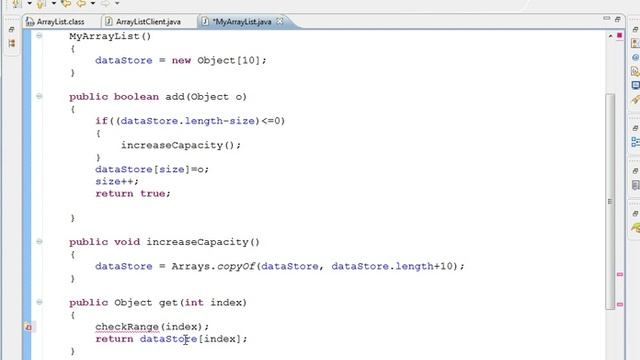640x360 pixels.
Task: Open the Forward history dropdown arrow
Action: point(117,4)
